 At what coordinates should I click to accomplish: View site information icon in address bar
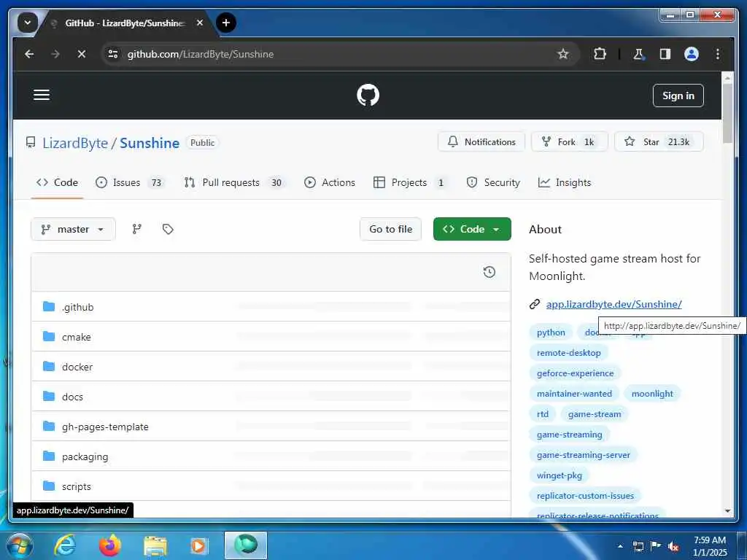[x=113, y=54]
